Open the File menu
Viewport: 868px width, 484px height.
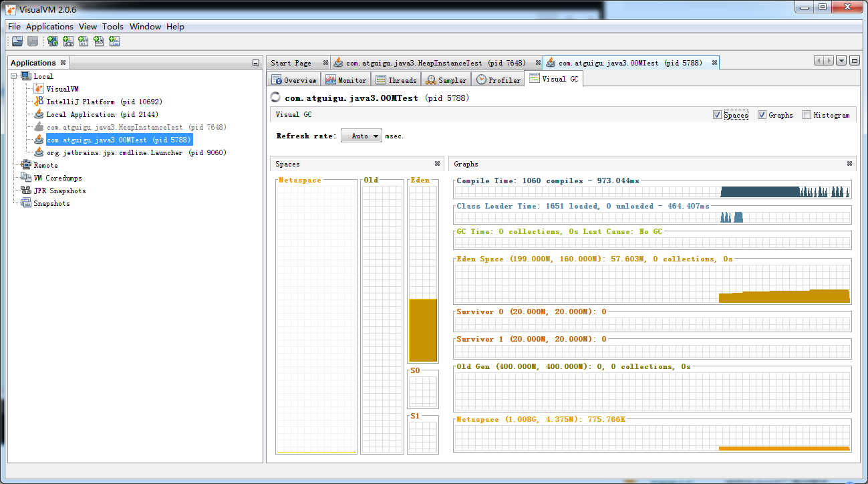click(14, 27)
